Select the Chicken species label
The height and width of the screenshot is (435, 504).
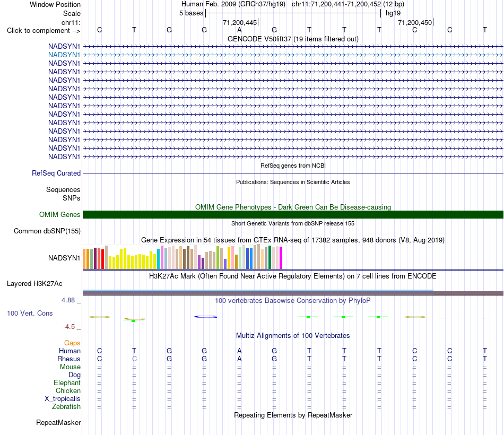pos(68,390)
